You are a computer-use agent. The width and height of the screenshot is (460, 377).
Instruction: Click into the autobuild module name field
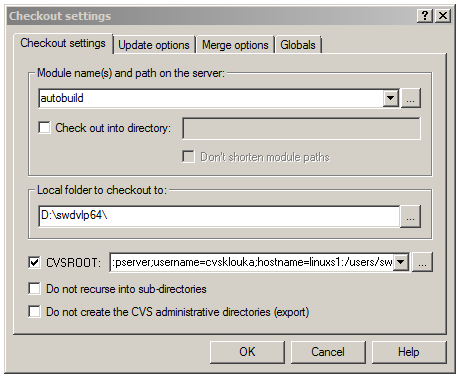(211, 98)
